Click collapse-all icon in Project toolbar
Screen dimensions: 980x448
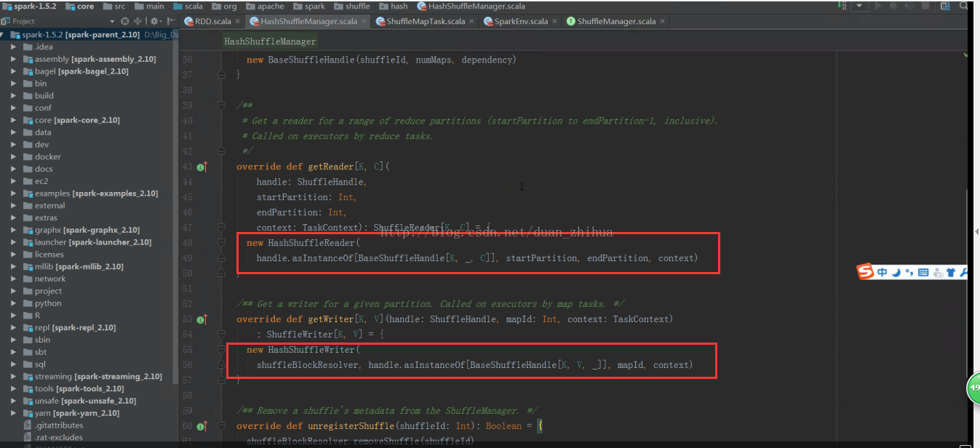[x=138, y=21]
